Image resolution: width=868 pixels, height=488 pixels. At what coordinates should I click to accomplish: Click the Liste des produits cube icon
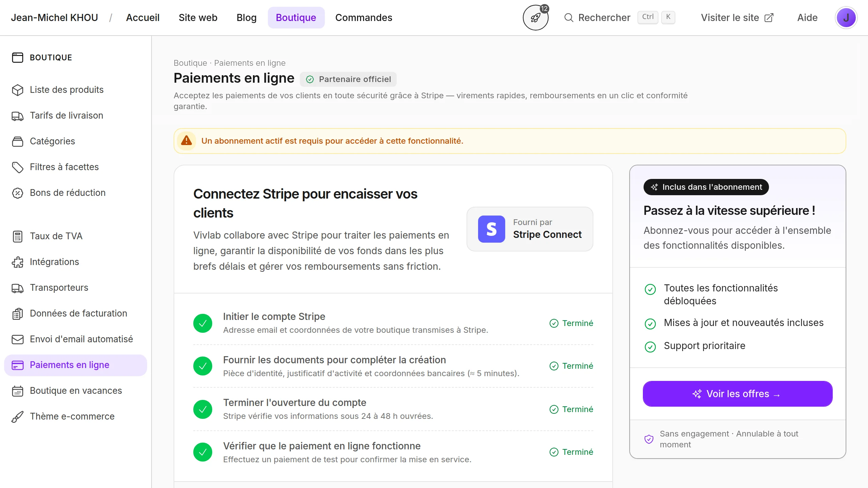[x=18, y=90]
